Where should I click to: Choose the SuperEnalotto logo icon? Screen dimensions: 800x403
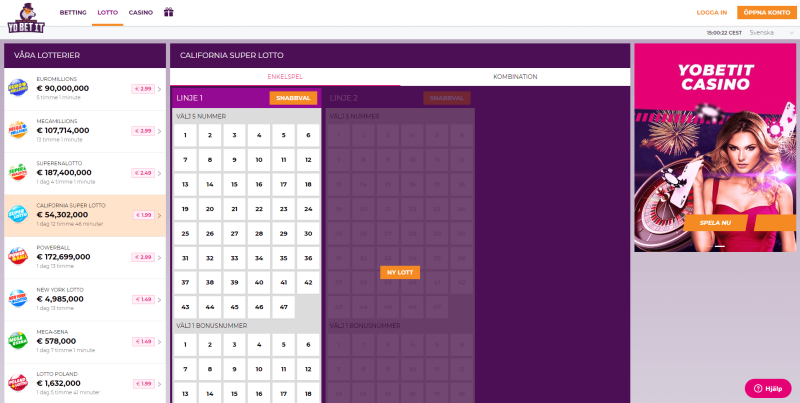(x=18, y=172)
